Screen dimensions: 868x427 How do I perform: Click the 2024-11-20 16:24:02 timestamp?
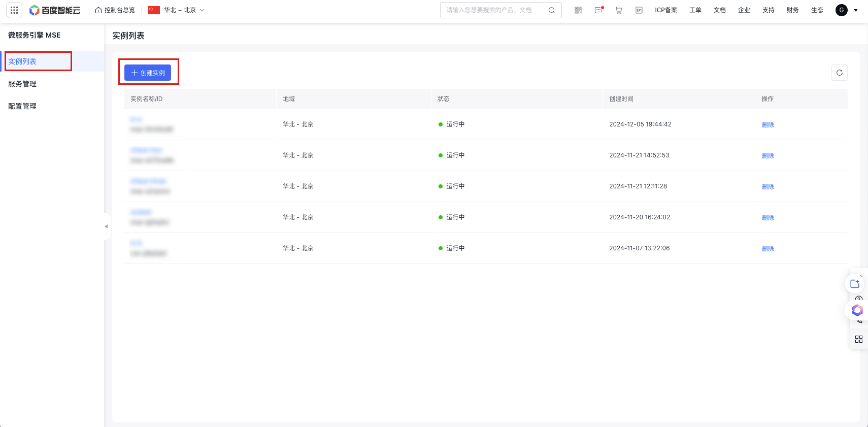coord(640,217)
